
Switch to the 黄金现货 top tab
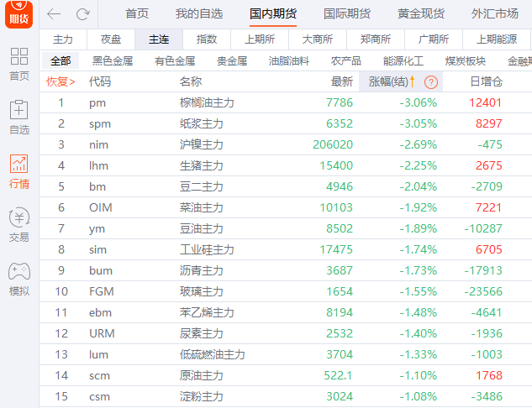420,14
